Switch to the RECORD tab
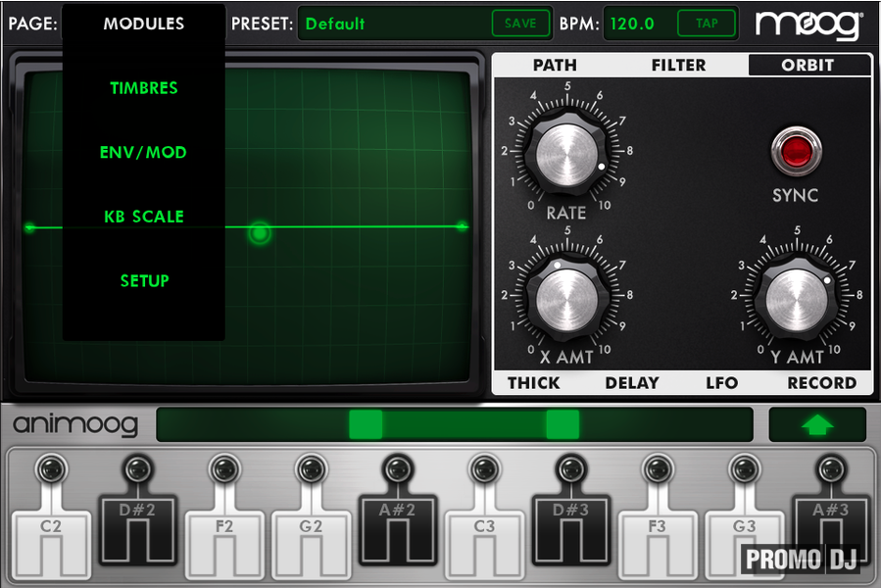The height and width of the screenshot is (588, 881). [822, 383]
